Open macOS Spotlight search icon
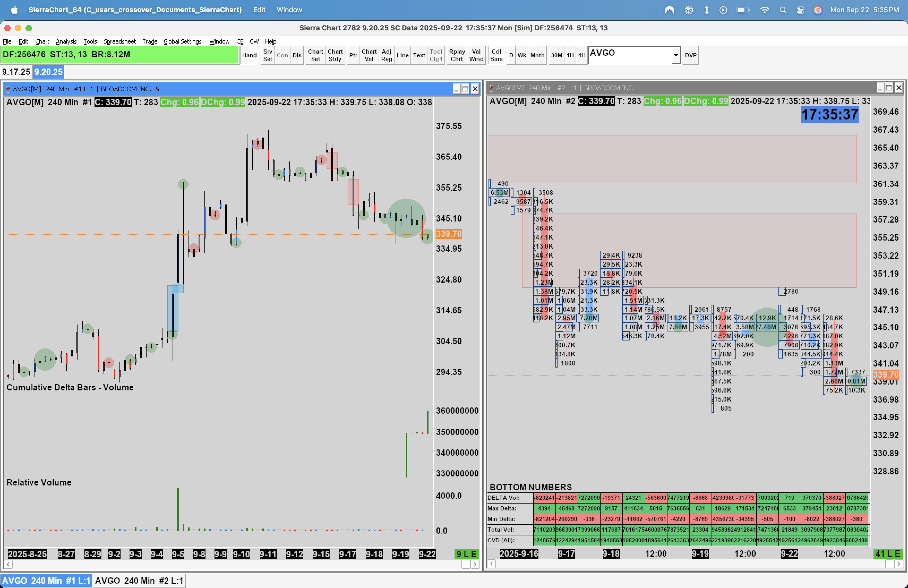Image resolution: width=908 pixels, height=588 pixels. pos(782,10)
